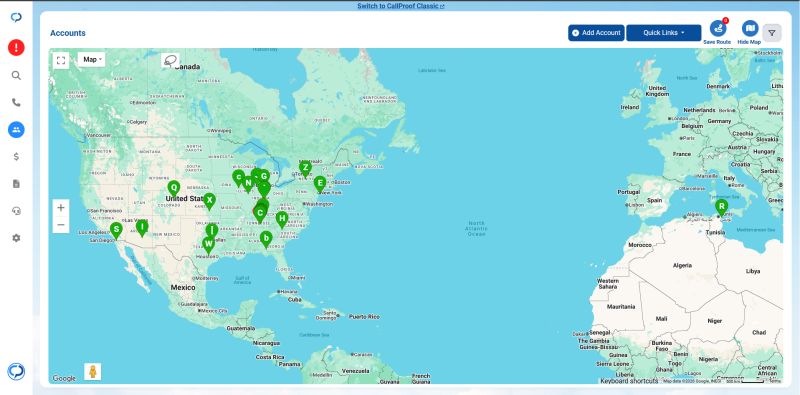This screenshot has height=395, width=800.
Task: Toggle fullscreen map view
Action: (61, 61)
